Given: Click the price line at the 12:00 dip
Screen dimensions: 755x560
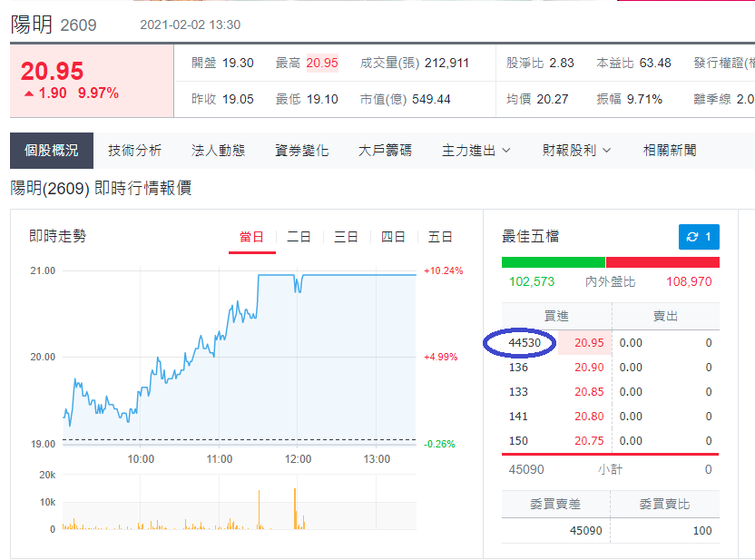Looking at the screenshot, I should click(x=298, y=286).
